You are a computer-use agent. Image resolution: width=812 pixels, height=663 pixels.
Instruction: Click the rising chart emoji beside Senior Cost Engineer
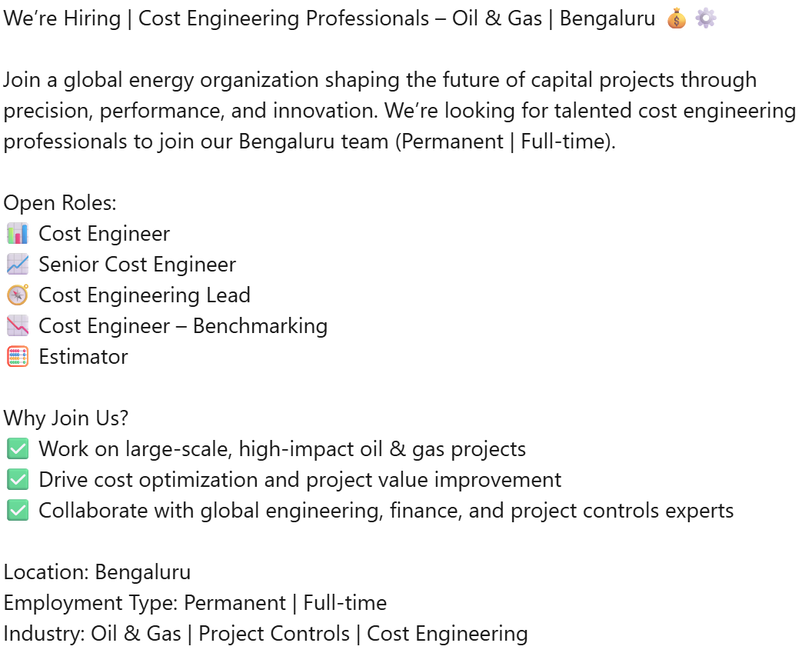click(18, 265)
